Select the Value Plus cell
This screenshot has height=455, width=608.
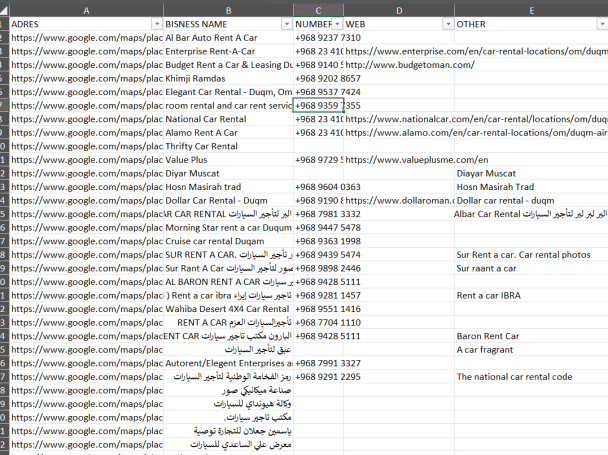click(x=228, y=160)
